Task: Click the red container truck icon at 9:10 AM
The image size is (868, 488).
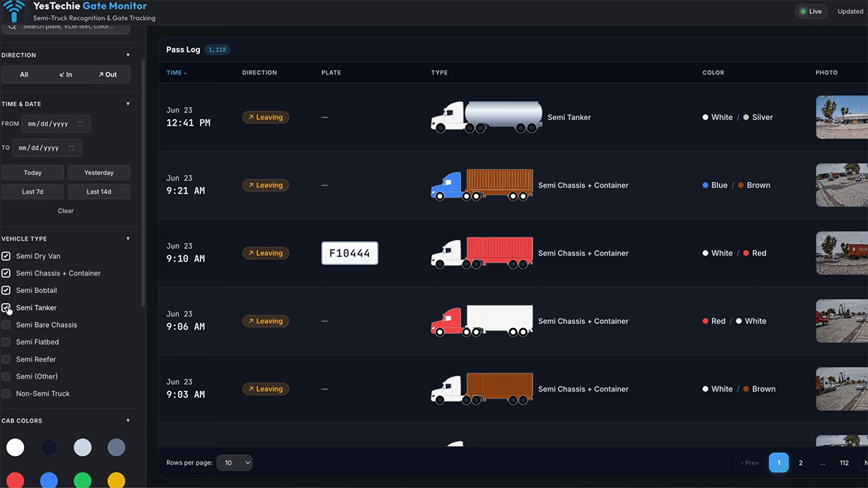Action: pyautogui.click(x=482, y=253)
